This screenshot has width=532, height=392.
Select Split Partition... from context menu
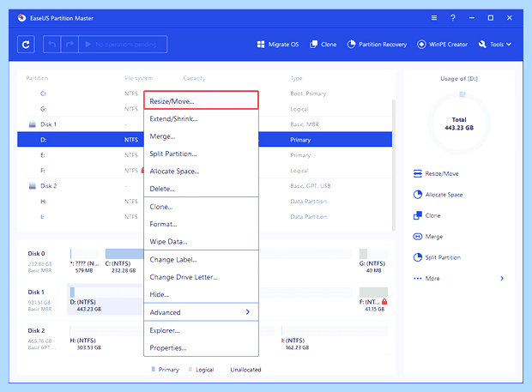[201, 154]
